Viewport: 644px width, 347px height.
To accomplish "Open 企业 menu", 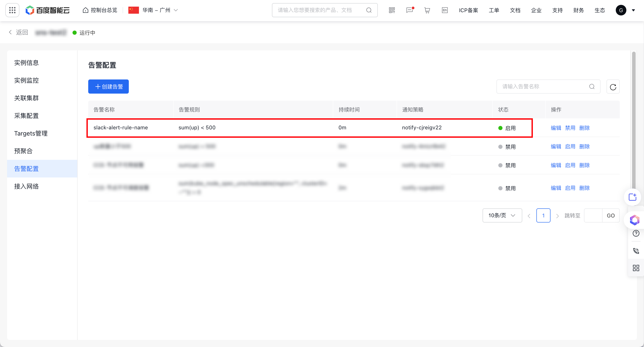I will [536, 10].
